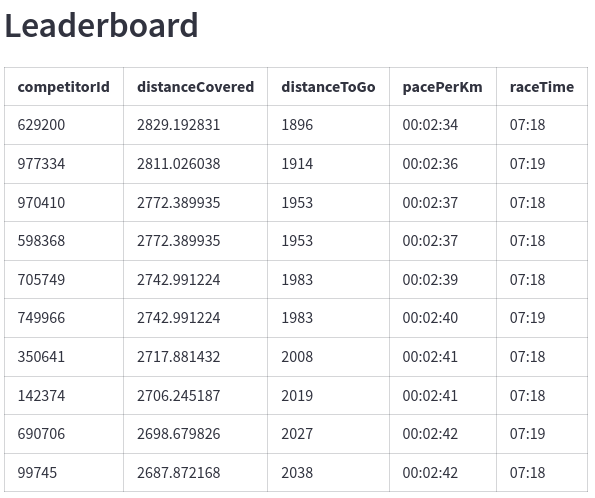Viewport: 595px width, 498px height.
Task: Click race time 07:18 in row 598368
Action: click(x=527, y=241)
